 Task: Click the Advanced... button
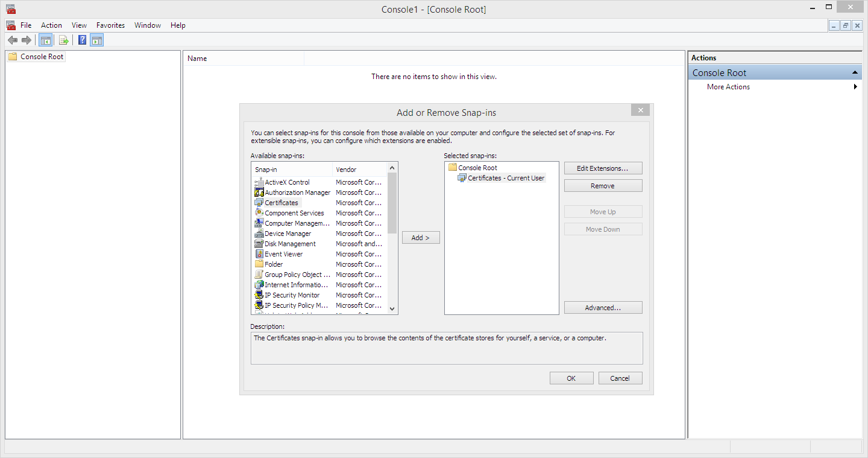click(x=603, y=308)
